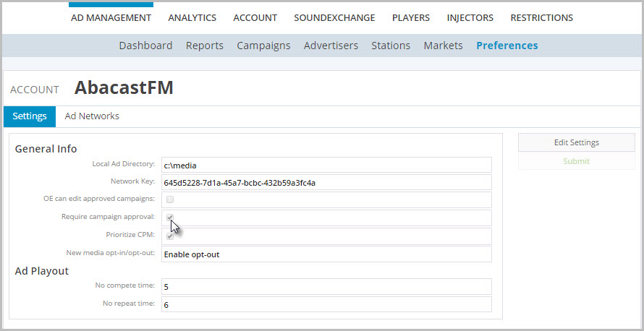
Task: Open the Reports page
Action: (x=204, y=46)
